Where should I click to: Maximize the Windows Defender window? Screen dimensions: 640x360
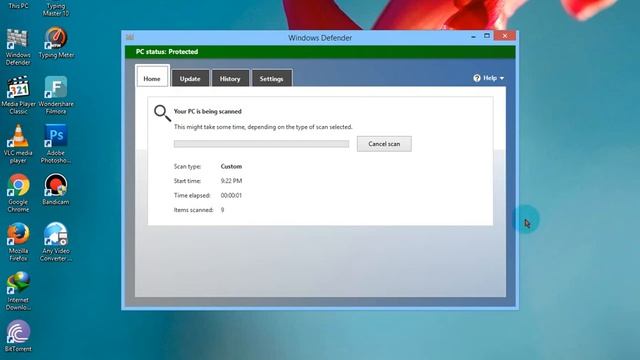487,36
